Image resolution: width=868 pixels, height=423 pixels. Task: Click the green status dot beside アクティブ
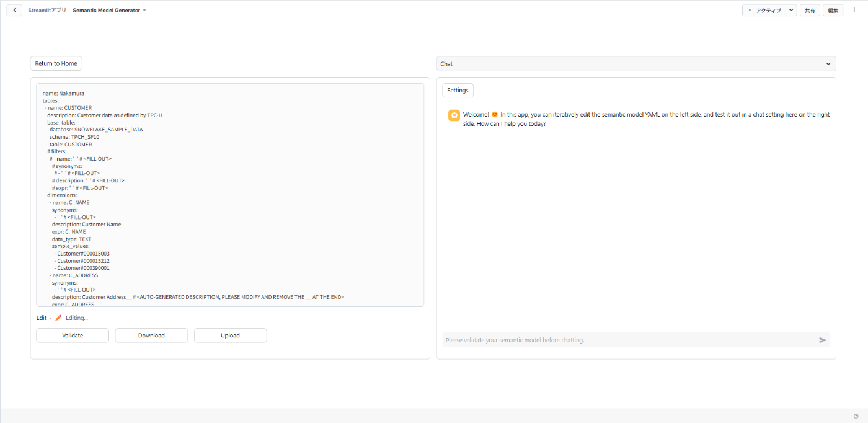(748, 10)
